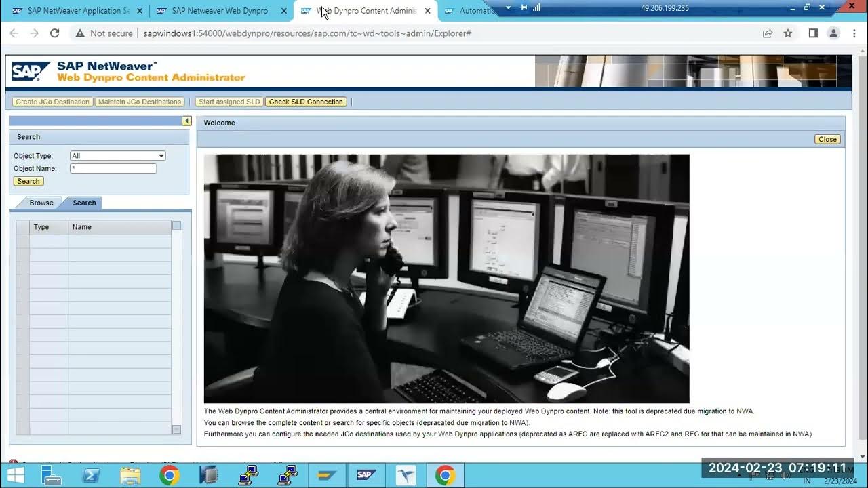Image resolution: width=868 pixels, height=488 pixels.
Task: Click the IN language indicator in system tray
Action: [x=807, y=480]
